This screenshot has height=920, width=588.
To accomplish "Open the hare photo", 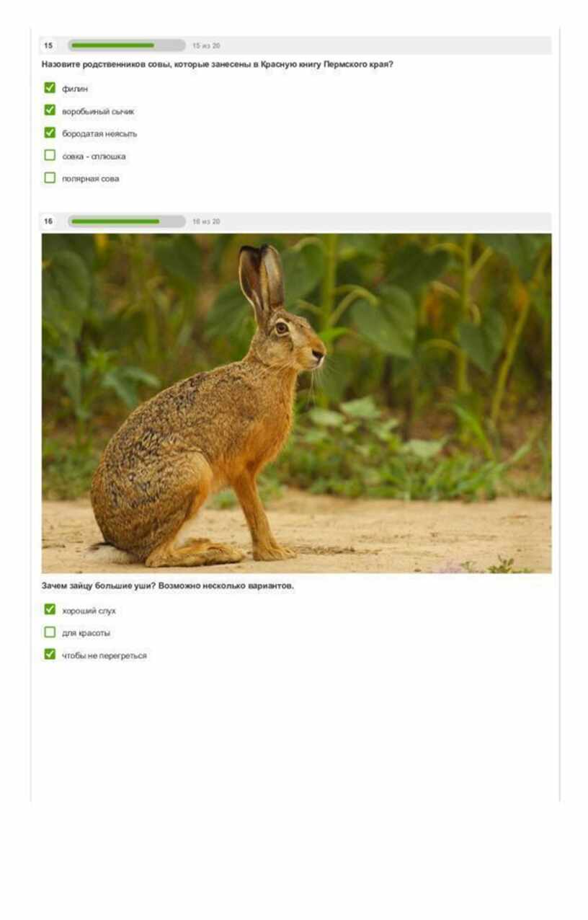I will (296, 403).
